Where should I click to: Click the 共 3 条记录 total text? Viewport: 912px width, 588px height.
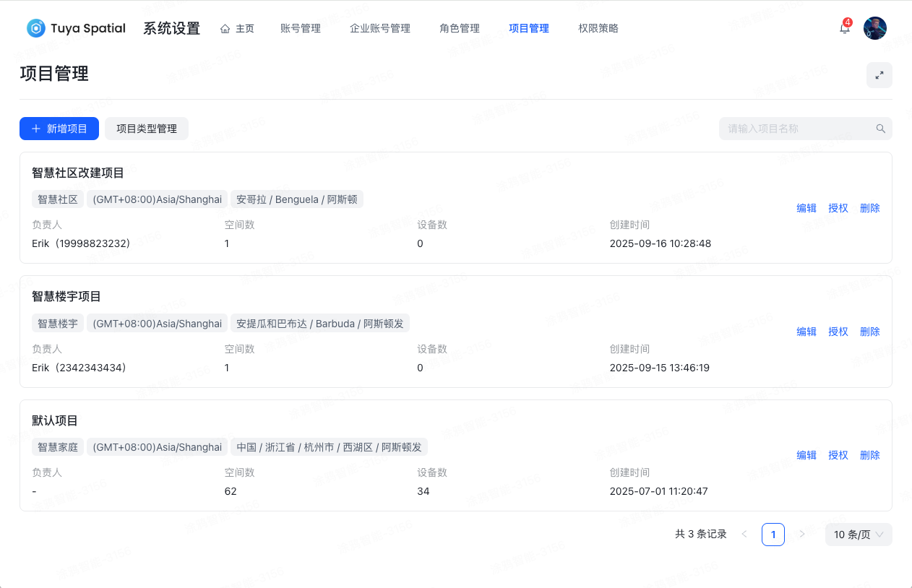click(701, 535)
